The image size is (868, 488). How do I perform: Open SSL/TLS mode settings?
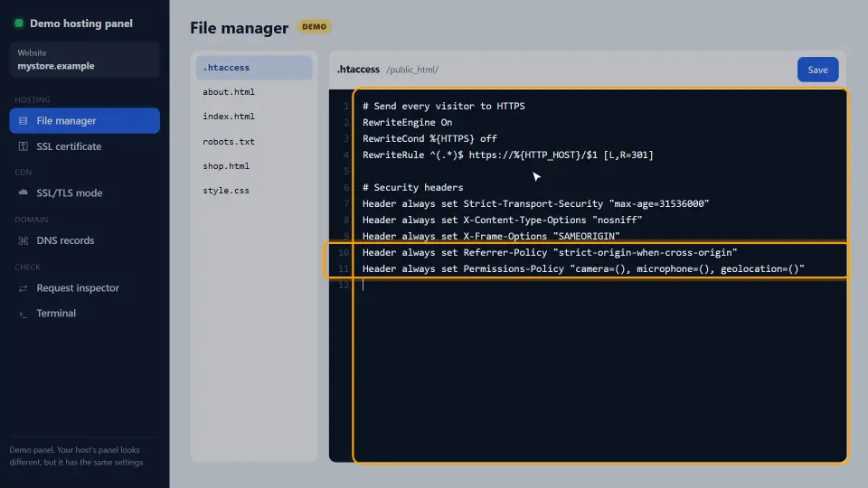[x=85, y=193]
